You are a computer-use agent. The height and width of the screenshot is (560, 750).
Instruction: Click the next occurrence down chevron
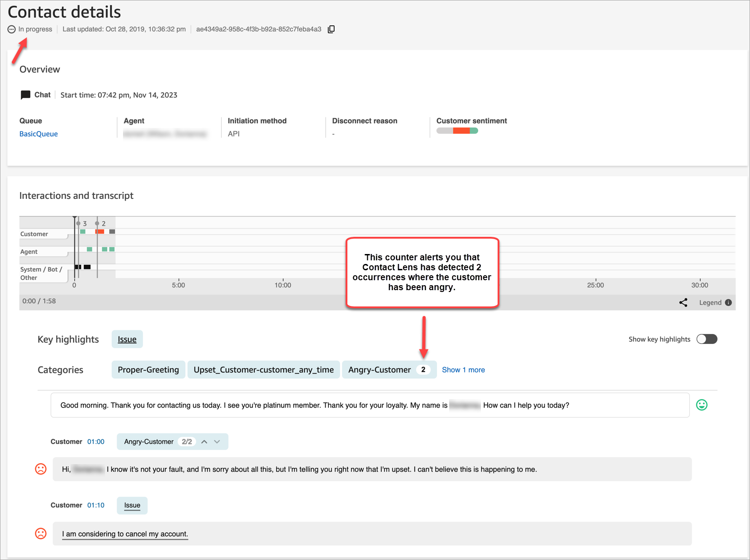217,442
